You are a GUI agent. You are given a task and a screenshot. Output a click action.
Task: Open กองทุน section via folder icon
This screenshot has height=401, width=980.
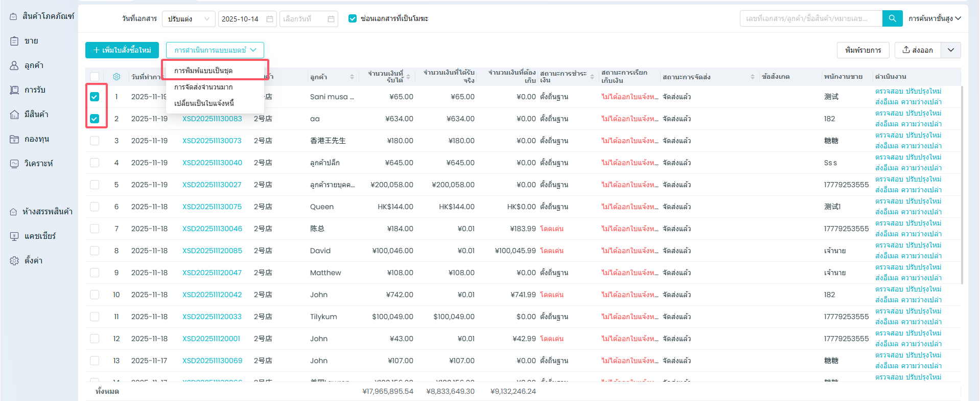pyautogui.click(x=14, y=139)
